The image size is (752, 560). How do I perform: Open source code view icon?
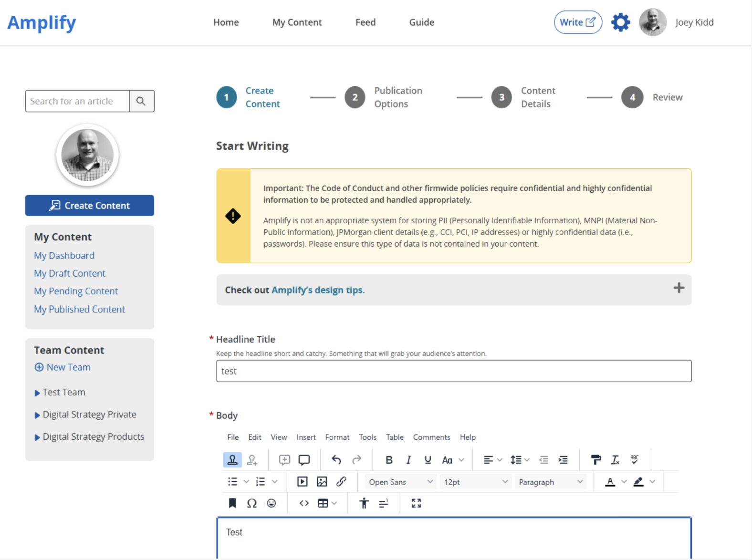[x=304, y=503]
